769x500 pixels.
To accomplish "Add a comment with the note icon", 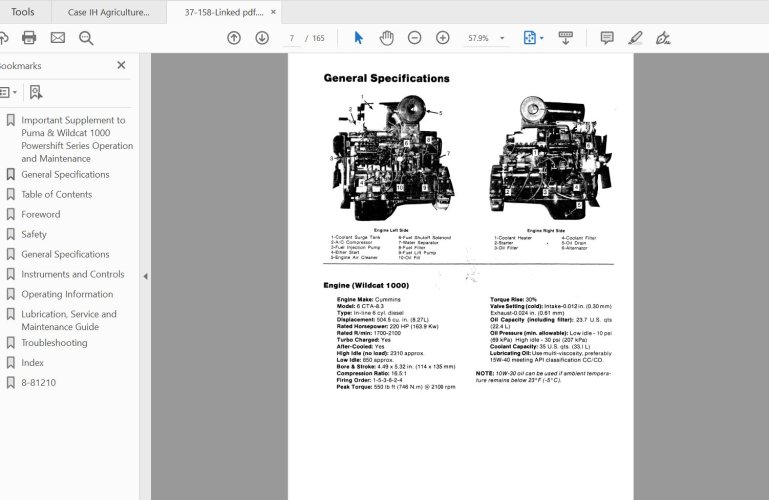I will tap(607, 38).
